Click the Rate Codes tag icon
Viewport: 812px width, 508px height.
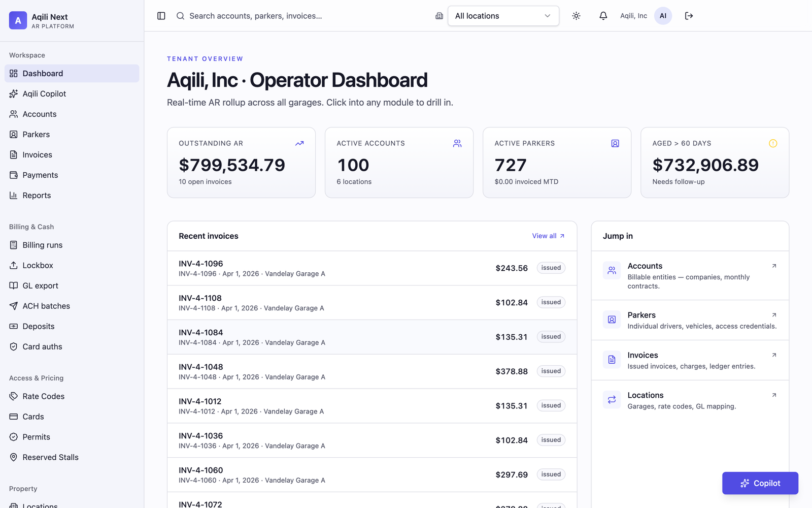coord(14,396)
